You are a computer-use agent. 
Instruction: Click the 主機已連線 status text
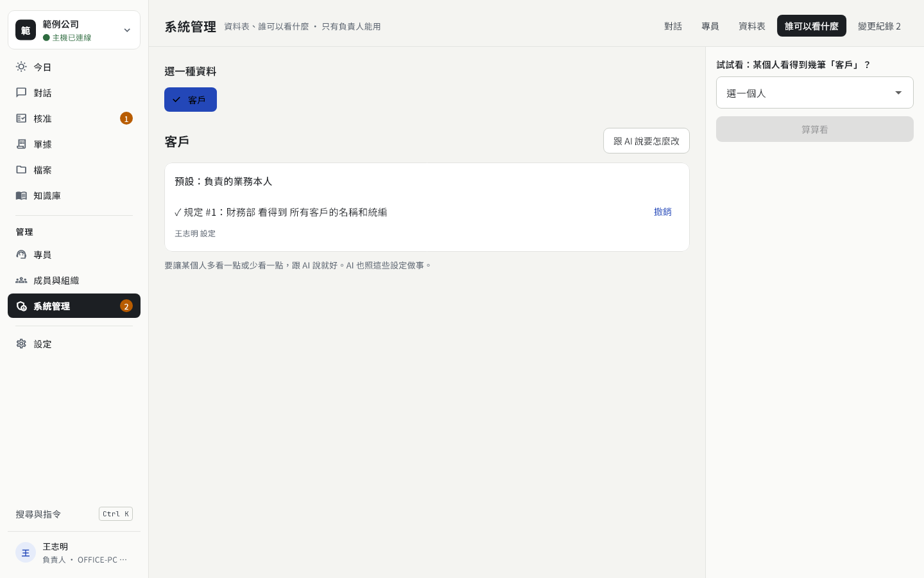(72, 38)
